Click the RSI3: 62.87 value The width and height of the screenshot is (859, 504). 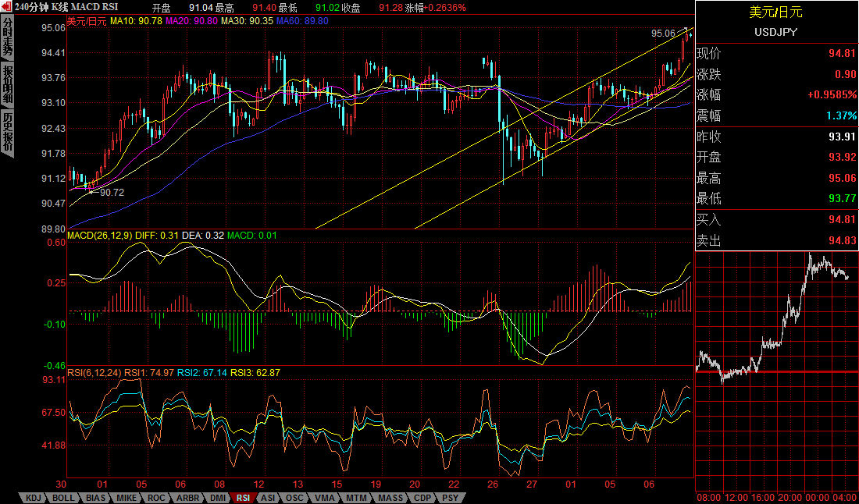point(255,373)
